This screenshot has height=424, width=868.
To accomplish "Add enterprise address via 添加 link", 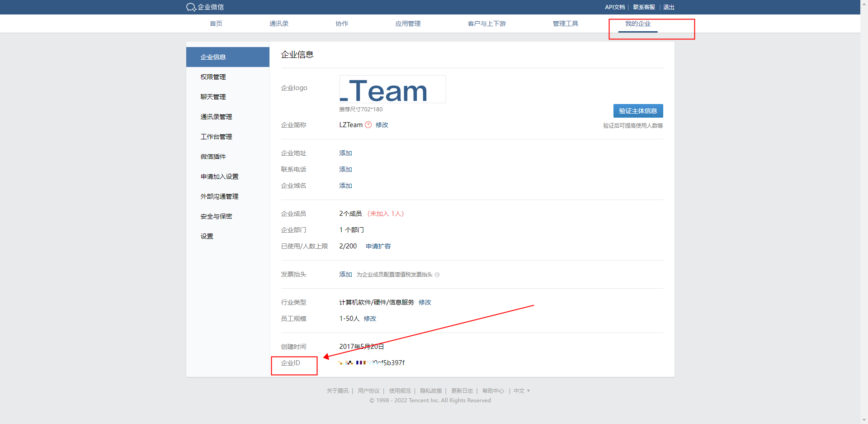I will coord(345,153).
